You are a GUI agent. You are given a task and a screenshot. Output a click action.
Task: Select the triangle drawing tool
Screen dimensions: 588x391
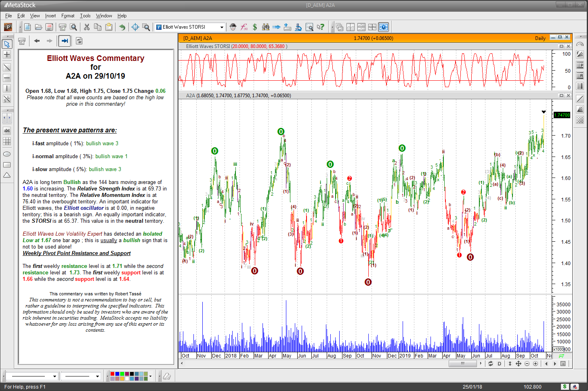pos(7,175)
